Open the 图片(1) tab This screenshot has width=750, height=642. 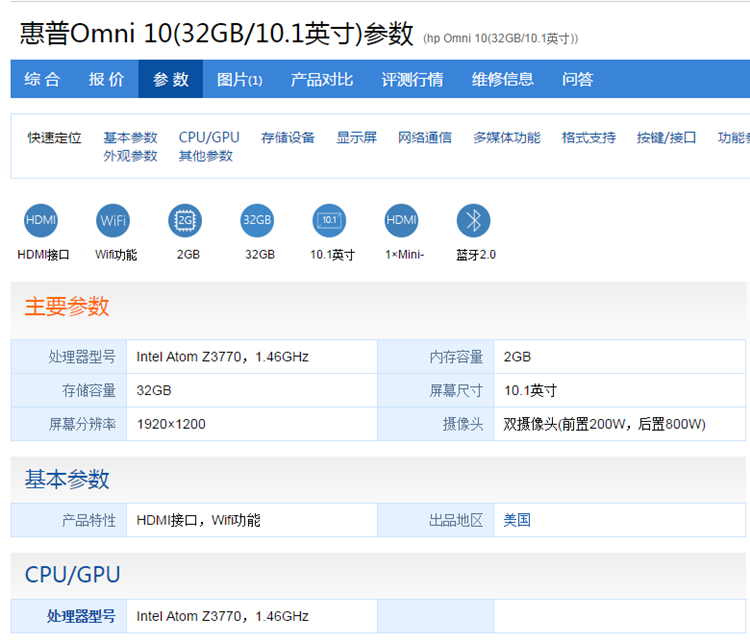[x=240, y=79]
